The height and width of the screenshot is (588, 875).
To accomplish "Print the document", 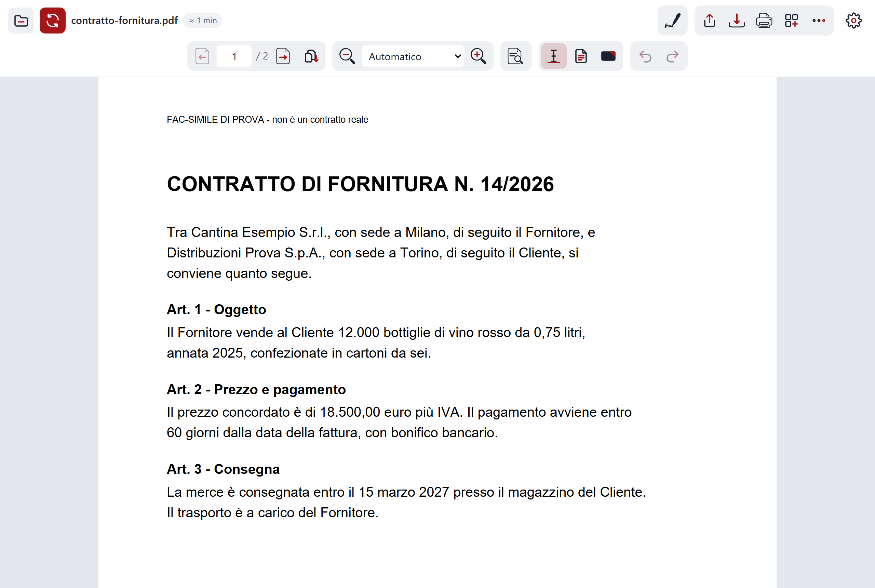I will click(x=764, y=21).
